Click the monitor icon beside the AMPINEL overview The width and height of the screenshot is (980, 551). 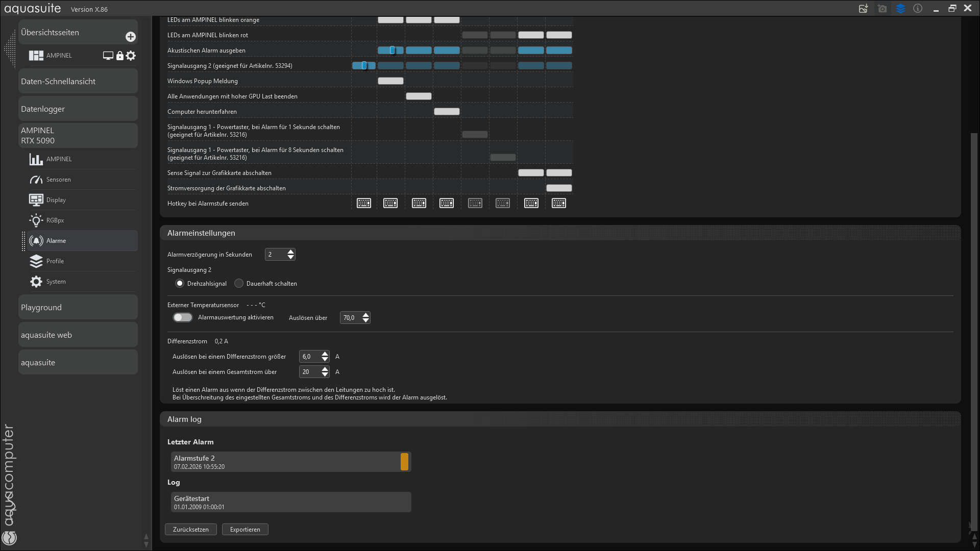point(108,56)
